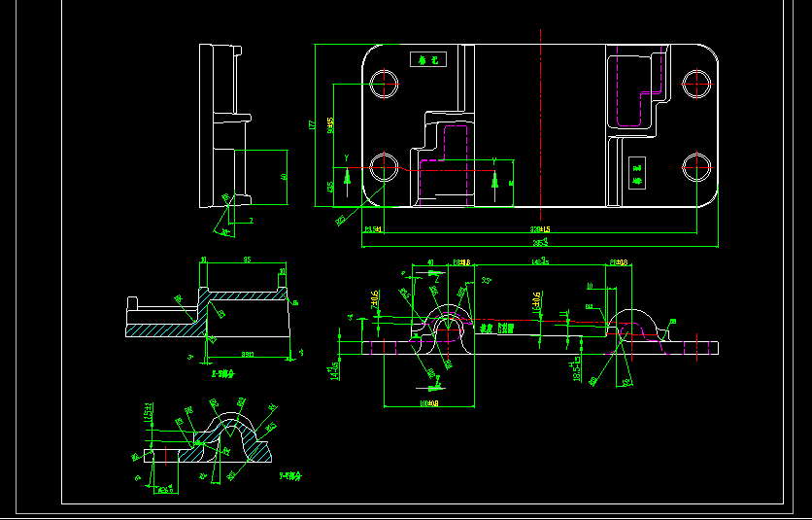The width and height of the screenshot is (812, 520).
Task: Click the bottom-right bolt hole circle
Action: click(x=696, y=166)
